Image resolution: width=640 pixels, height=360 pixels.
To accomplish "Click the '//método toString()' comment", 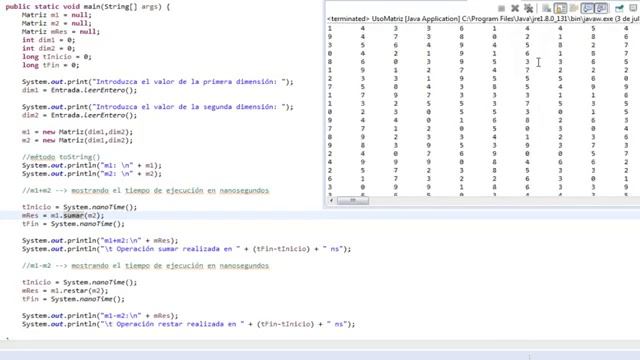I will coord(61,157).
